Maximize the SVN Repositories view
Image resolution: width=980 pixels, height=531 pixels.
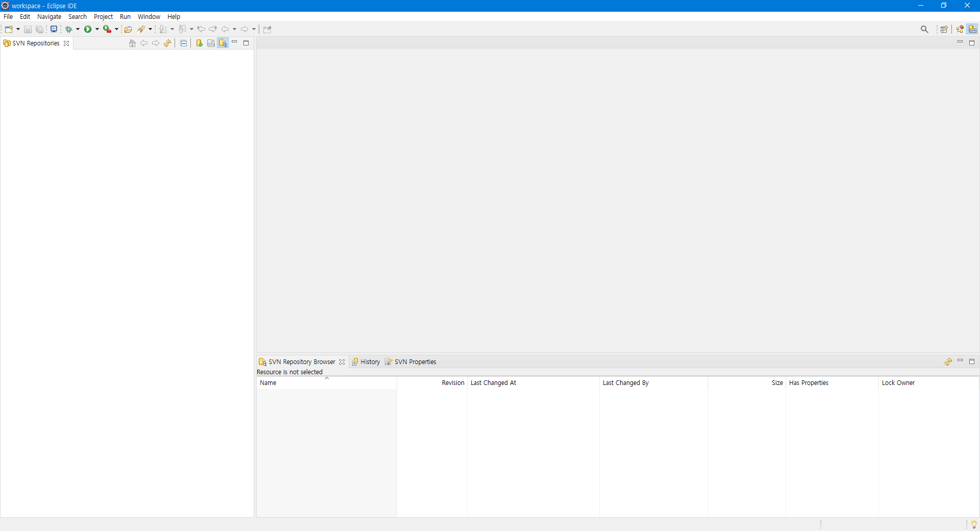click(246, 43)
